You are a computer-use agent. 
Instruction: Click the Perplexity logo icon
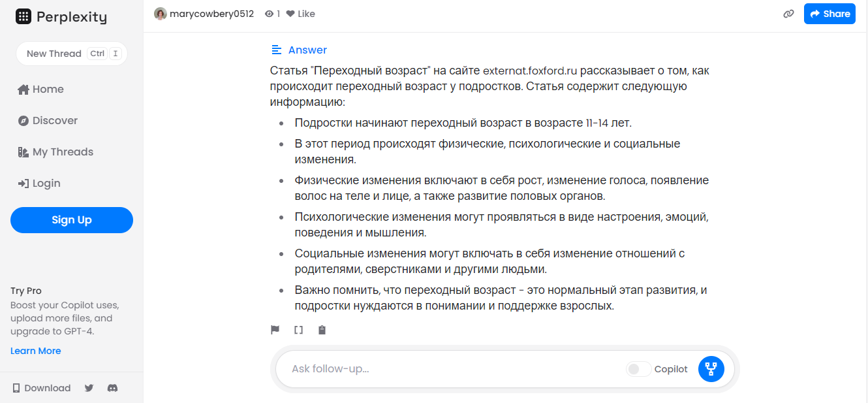coord(24,16)
